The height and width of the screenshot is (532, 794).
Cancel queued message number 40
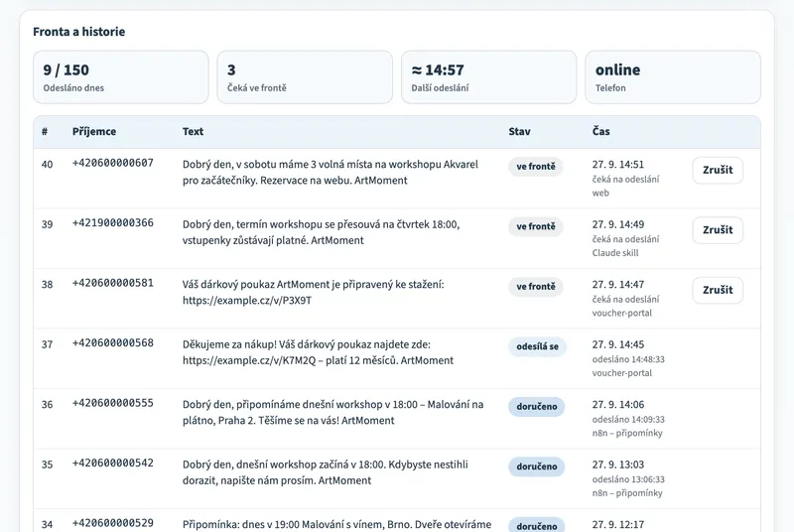pos(718,170)
